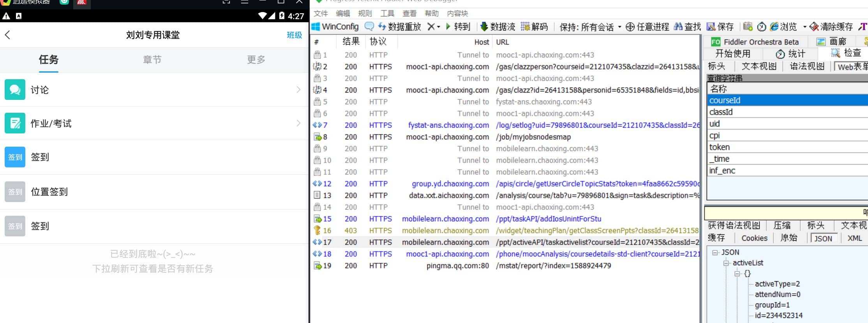
Task: Select the response 原始 raw tab
Action: [x=789, y=238]
